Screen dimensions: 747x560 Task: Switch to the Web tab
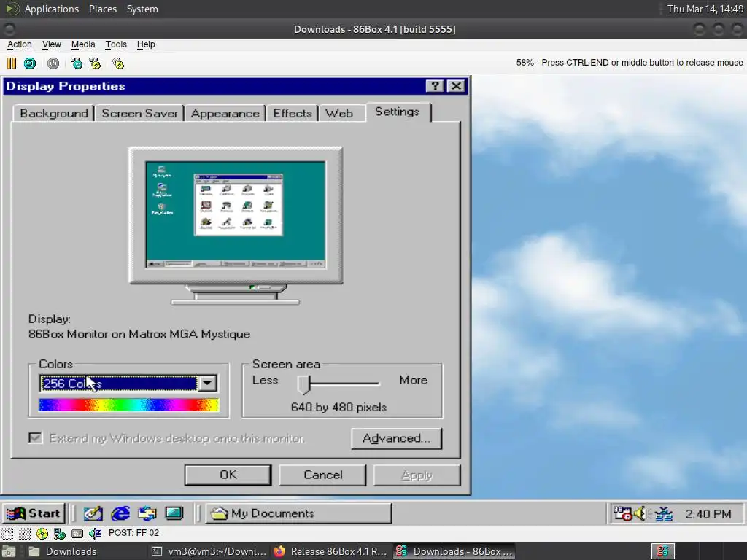tap(339, 113)
